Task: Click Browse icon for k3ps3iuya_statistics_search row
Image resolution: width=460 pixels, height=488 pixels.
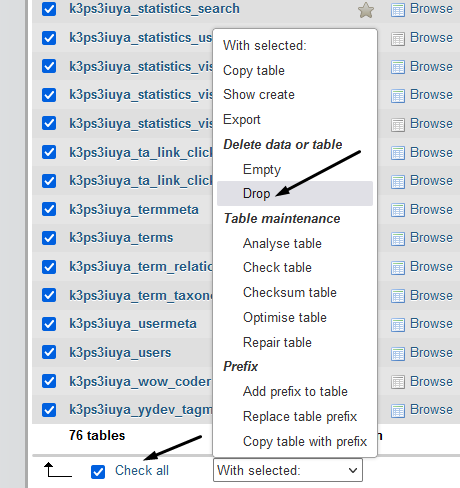Action: pyautogui.click(x=398, y=10)
